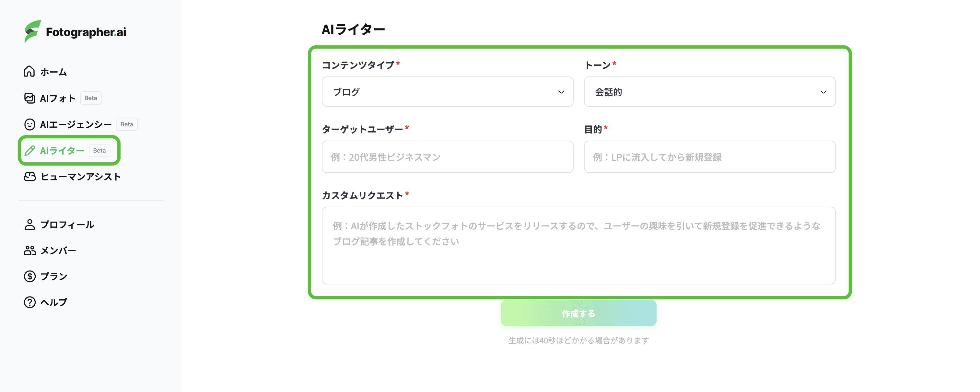Click the Fotographer.ai logo icon
Screen dimensions: 980x392
(32, 31)
